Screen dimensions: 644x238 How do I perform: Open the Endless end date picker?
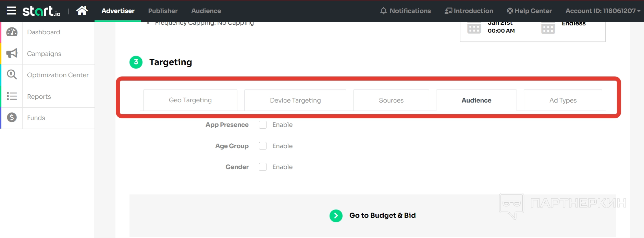[x=548, y=28]
